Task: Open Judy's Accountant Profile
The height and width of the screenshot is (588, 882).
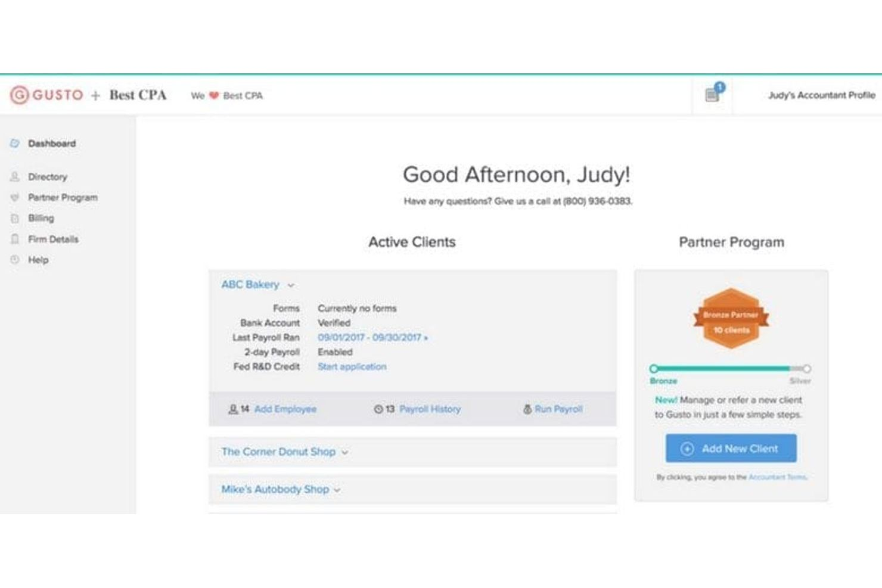Action: click(822, 95)
